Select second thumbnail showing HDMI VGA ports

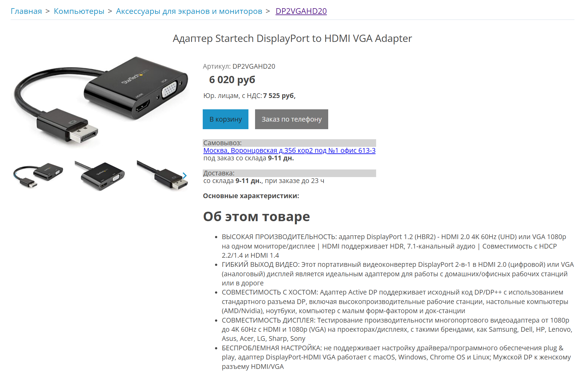100,175
